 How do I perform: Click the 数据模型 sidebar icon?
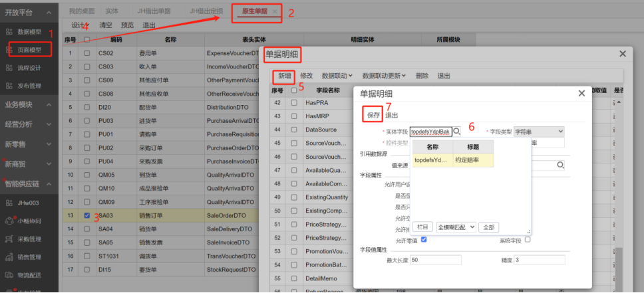(x=9, y=32)
